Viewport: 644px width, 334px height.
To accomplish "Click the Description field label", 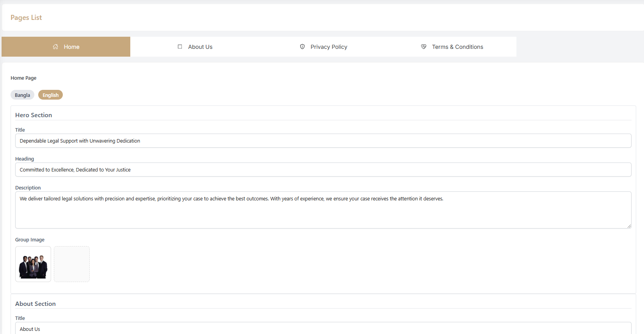I will point(28,188).
